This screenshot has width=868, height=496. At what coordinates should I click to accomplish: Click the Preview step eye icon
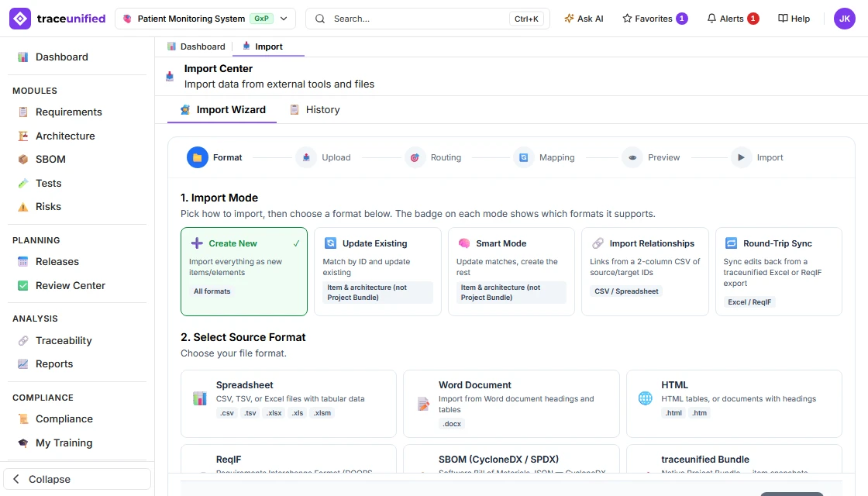point(632,158)
